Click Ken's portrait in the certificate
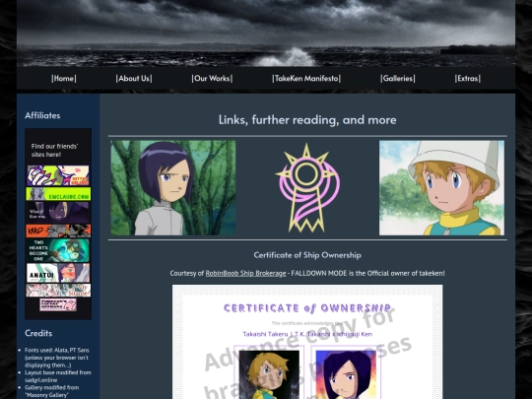Screen dimensions: 532x399 tap(346, 374)
